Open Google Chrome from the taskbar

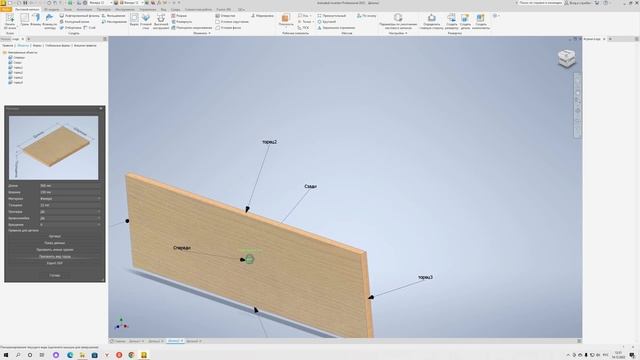tap(131, 355)
